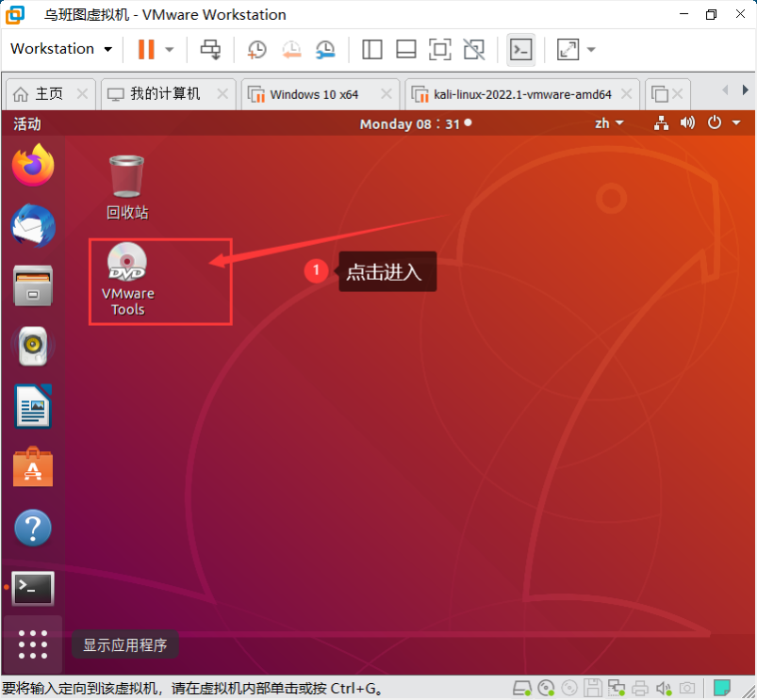
Task: Click the 显示应用程序 grid button
Action: pyautogui.click(x=33, y=644)
